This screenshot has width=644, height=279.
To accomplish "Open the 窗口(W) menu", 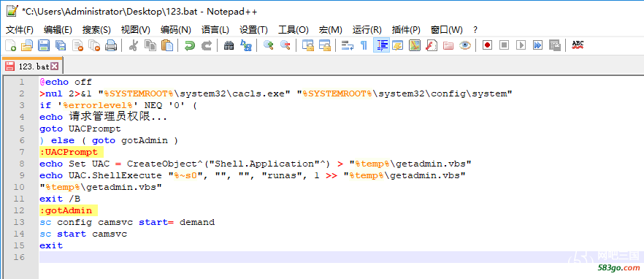I will pos(446,30).
